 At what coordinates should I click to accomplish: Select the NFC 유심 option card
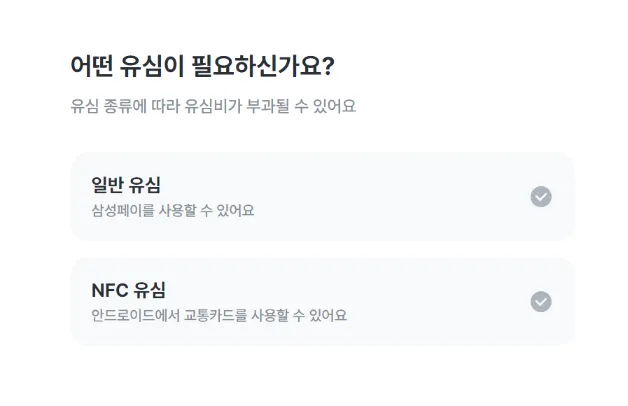tap(322, 301)
